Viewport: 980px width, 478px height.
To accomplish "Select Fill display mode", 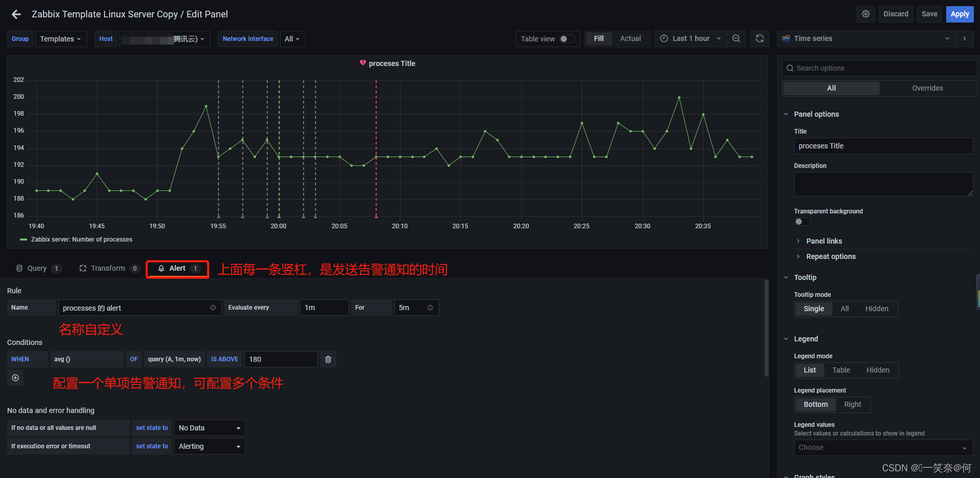I will (x=599, y=39).
